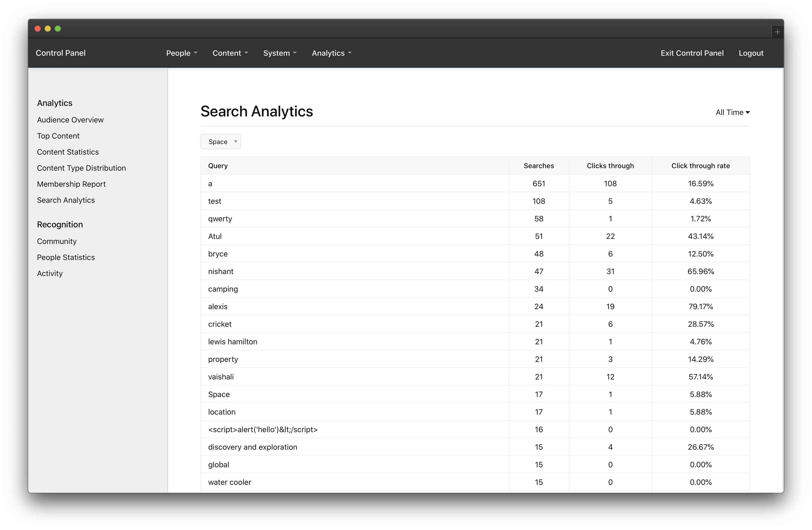This screenshot has width=812, height=530.
Task: Click the 57.14% rate for vaishali
Action: (701, 377)
